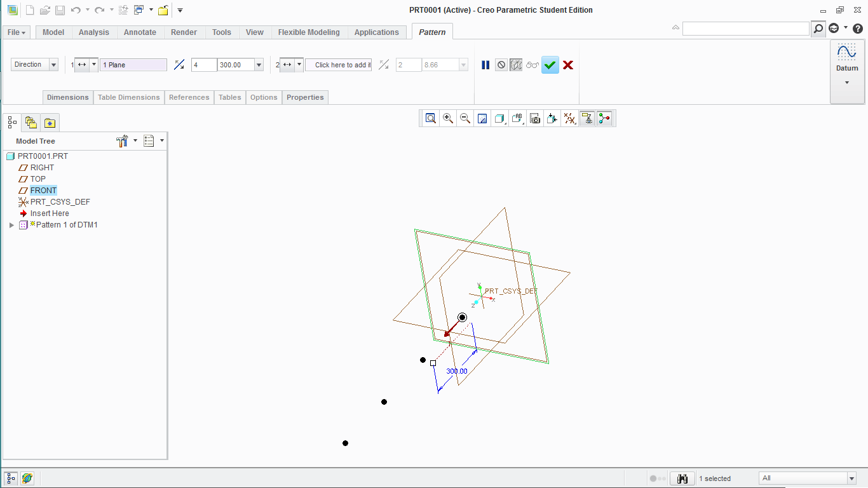Click the Zoom In magnifier
868x488 pixels.
[x=448, y=118]
